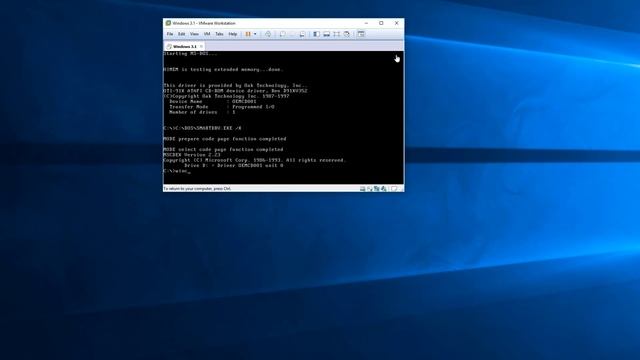Pause the virtual machine with the orange button
Image resolution: width=640 pixels, height=360 pixels.
[248, 34]
